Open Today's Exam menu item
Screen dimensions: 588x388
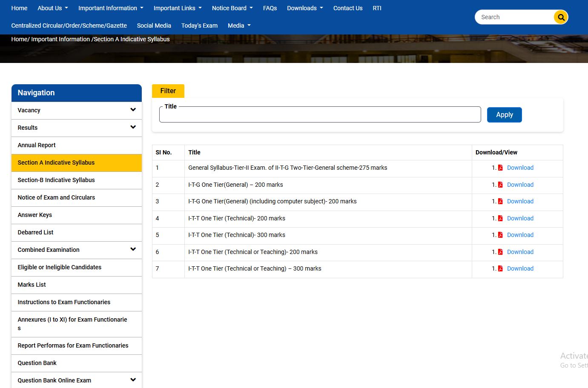click(x=199, y=26)
